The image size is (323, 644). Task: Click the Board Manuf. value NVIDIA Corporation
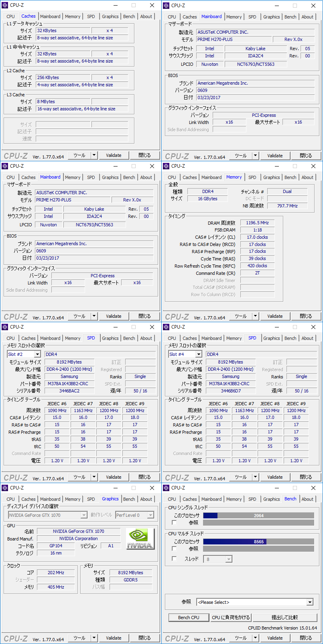click(x=79, y=538)
